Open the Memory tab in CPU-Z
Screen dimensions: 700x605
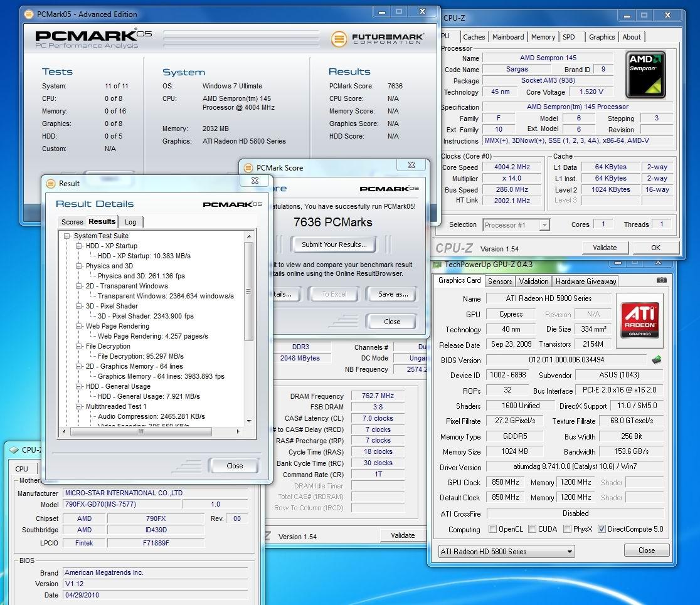(543, 37)
